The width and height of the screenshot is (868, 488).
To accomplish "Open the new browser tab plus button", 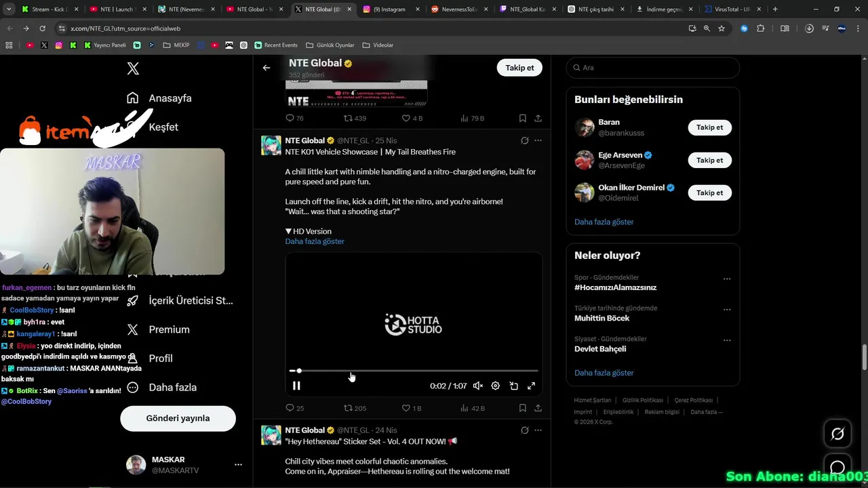I will pos(775,9).
